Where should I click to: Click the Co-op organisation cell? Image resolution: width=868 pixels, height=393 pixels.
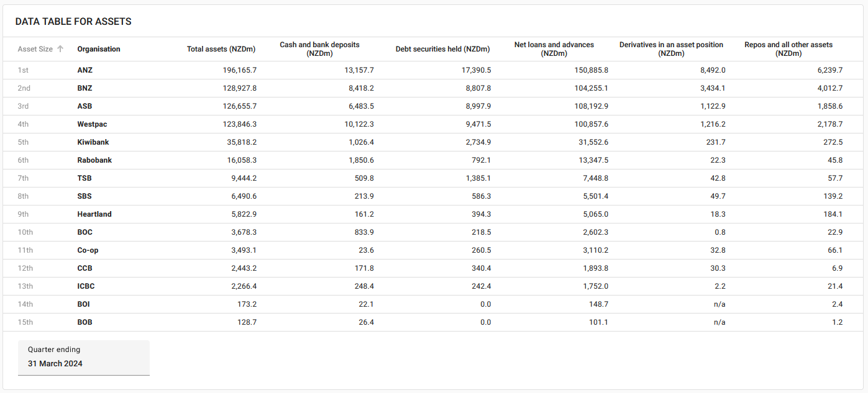(x=88, y=250)
